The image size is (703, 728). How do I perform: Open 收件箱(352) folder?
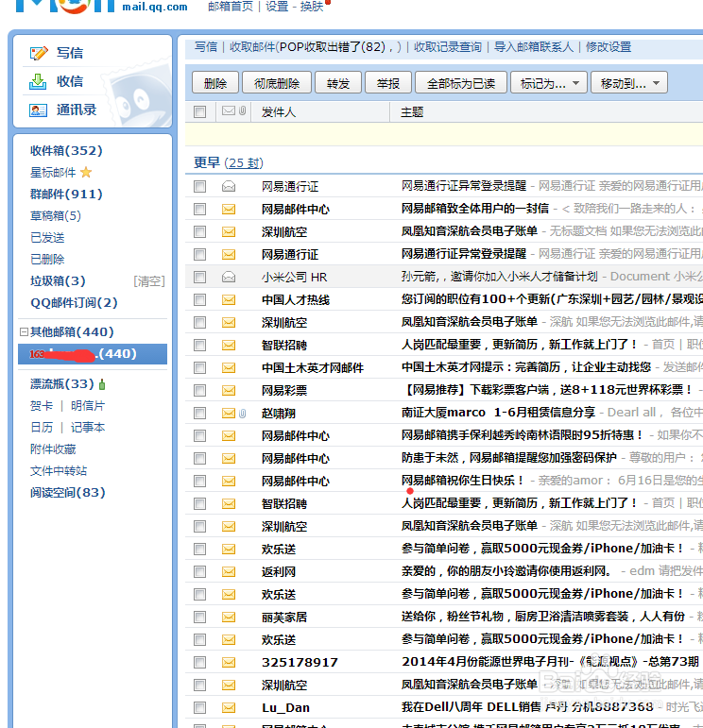click(x=66, y=151)
